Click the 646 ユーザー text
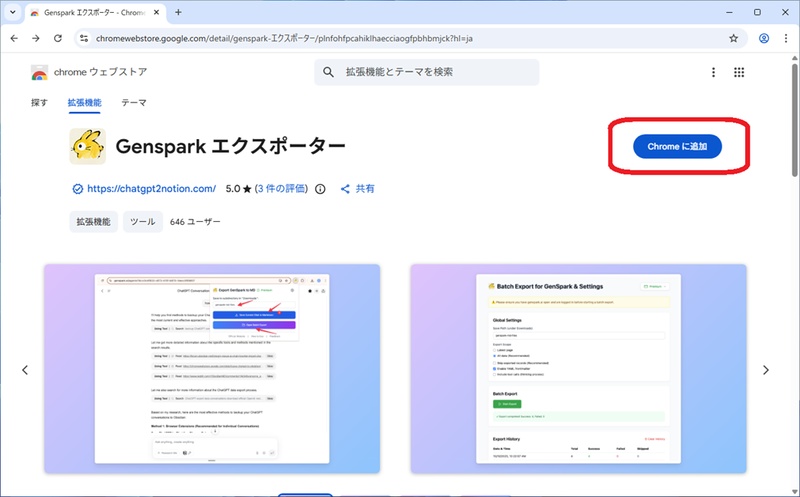800x497 pixels. point(195,222)
